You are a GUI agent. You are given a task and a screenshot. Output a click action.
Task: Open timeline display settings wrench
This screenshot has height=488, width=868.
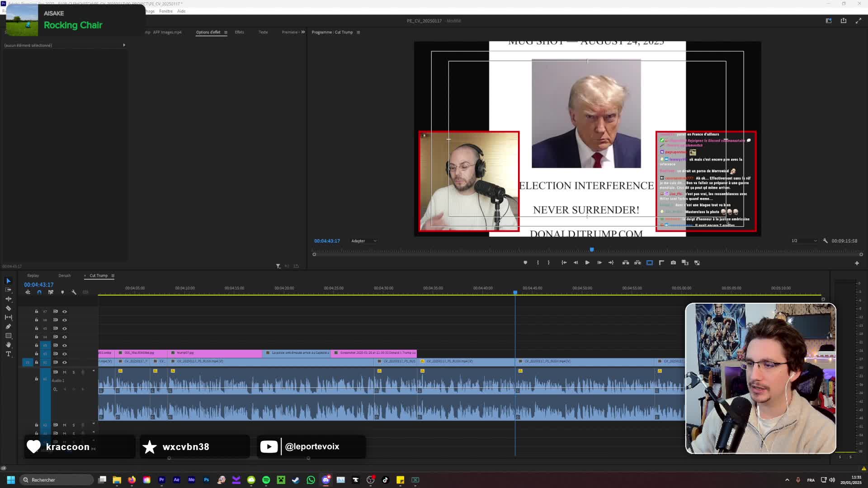pos(74,292)
